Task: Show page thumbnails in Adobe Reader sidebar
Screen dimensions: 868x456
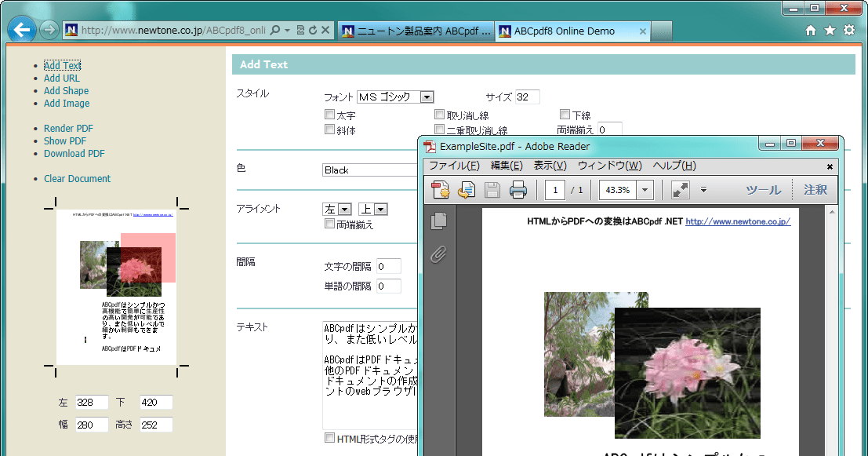Action: coord(438,221)
